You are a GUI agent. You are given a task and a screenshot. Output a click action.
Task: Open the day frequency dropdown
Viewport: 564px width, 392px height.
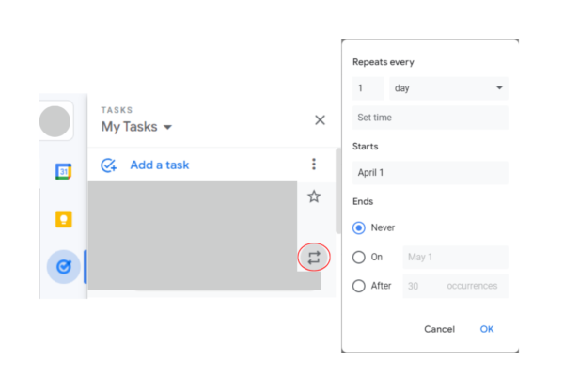448,88
